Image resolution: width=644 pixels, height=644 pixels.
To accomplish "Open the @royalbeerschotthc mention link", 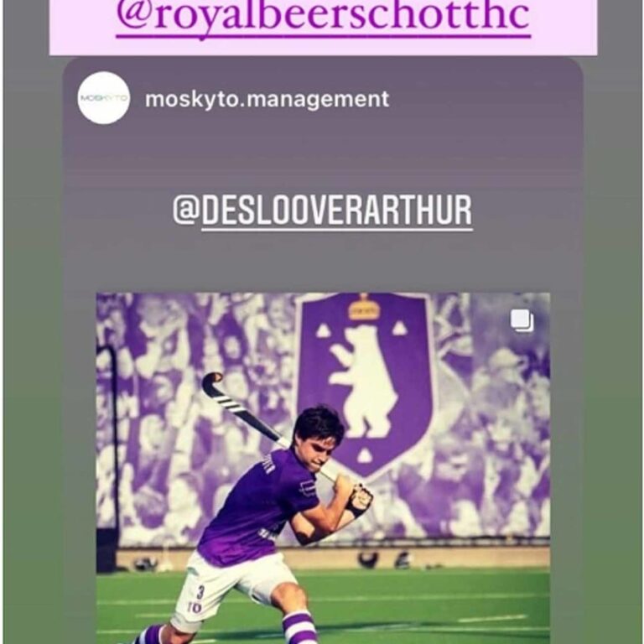I will [x=323, y=18].
